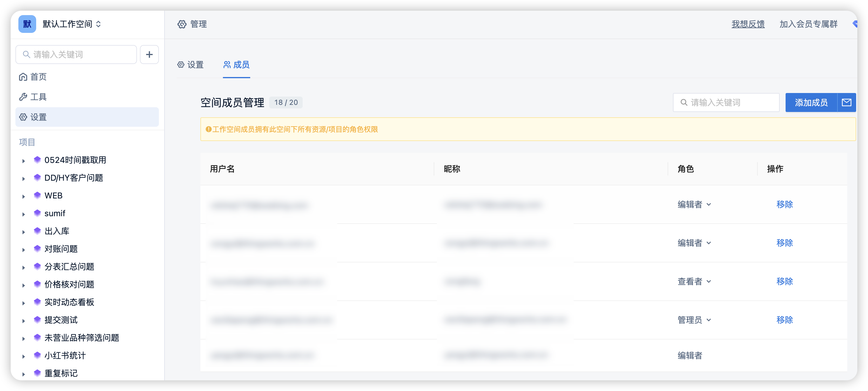Click the 角色 column header
Image resolution: width=868 pixels, height=391 pixels.
click(685, 169)
